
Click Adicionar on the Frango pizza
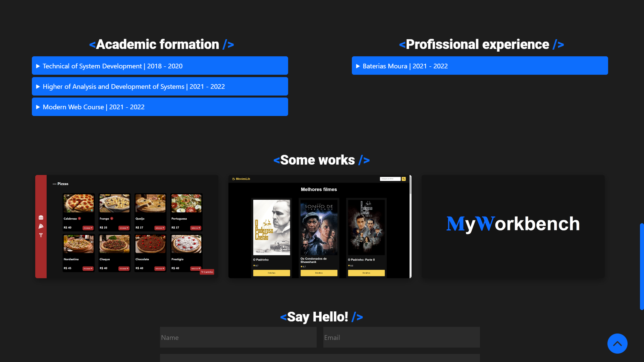click(123, 228)
